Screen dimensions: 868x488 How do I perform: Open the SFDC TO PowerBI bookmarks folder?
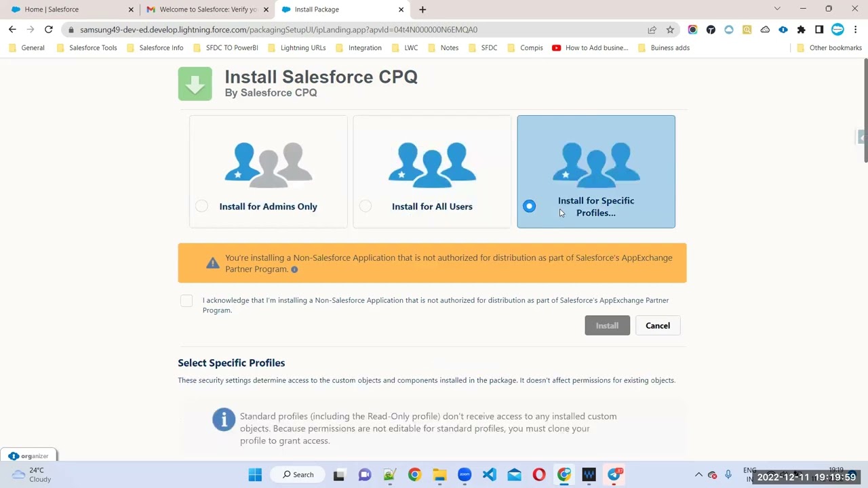tap(226, 48)
